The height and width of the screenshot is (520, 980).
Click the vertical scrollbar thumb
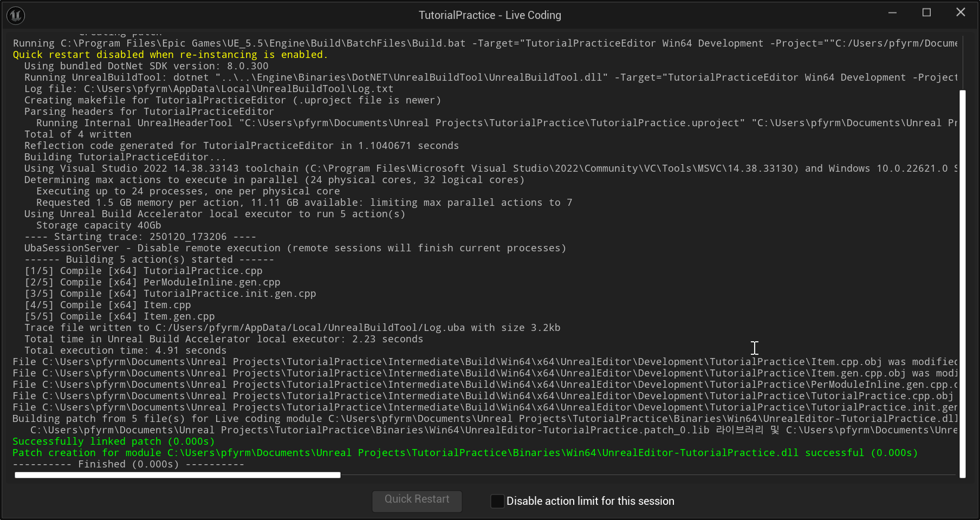tap(962, 284)
